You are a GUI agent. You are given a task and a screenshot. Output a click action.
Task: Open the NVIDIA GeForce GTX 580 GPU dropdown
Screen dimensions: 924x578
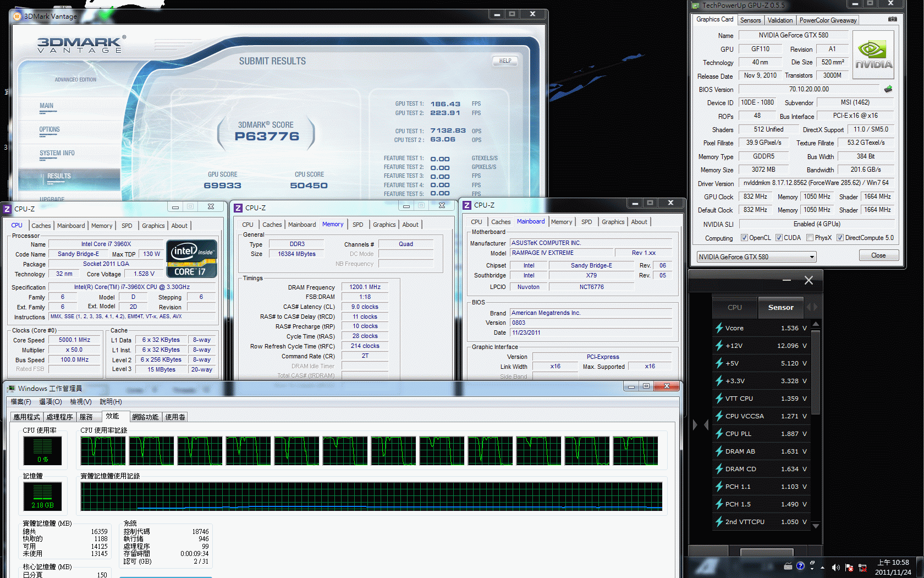point(756,257)
